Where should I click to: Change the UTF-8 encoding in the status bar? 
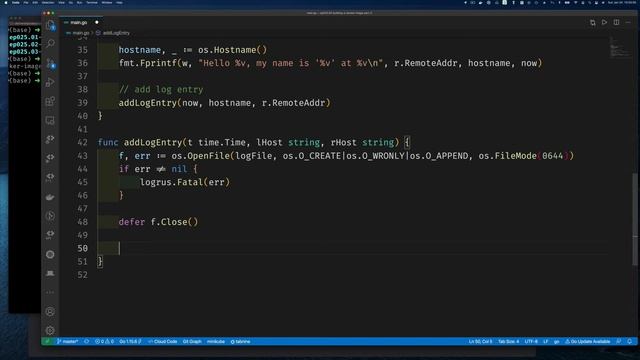(x=531, y=342)
